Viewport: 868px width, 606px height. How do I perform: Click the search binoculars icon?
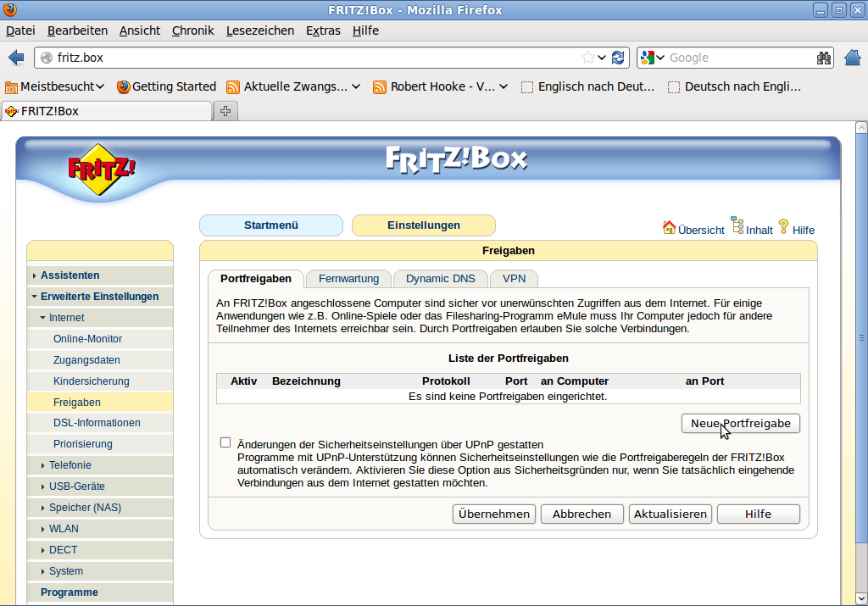(x=823, y=58)
